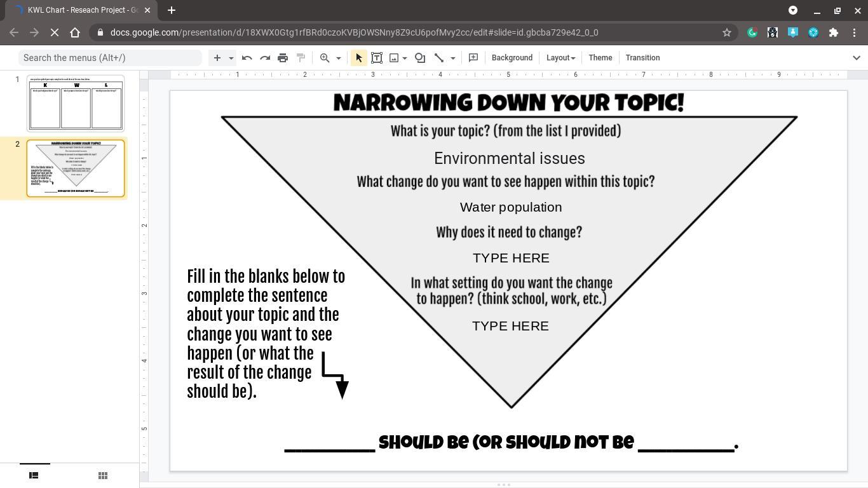The width and height of the screenshot is (868, 488).
Task: Select slide 1 thumbnail with KWL chart
Action: [x=76, y=104]
